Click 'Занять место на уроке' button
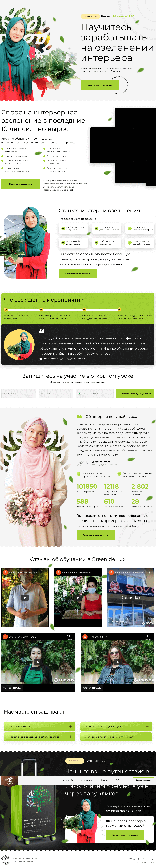 [x=100, y=85]
